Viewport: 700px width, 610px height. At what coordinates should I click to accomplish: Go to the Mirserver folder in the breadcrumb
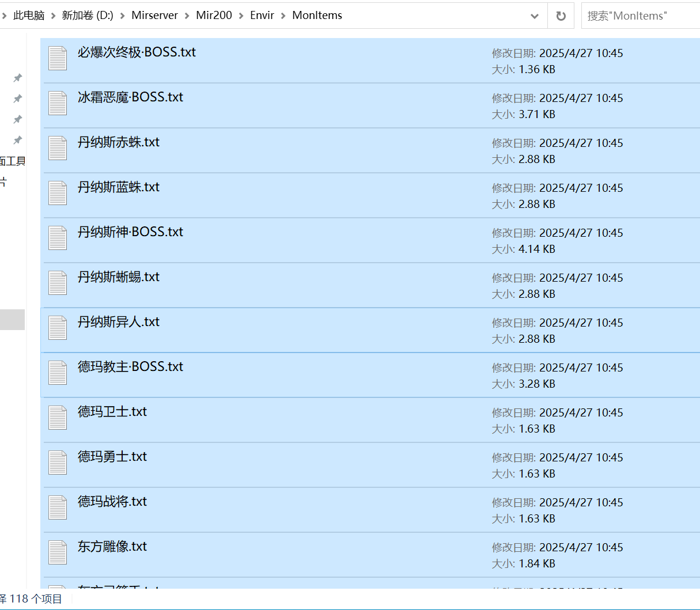(154, 16)
